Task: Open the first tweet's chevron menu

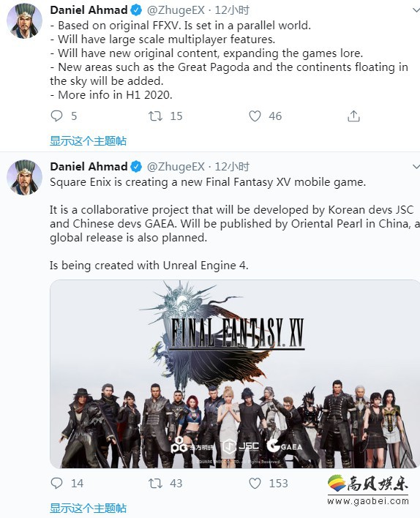Action: click(416, 10)
